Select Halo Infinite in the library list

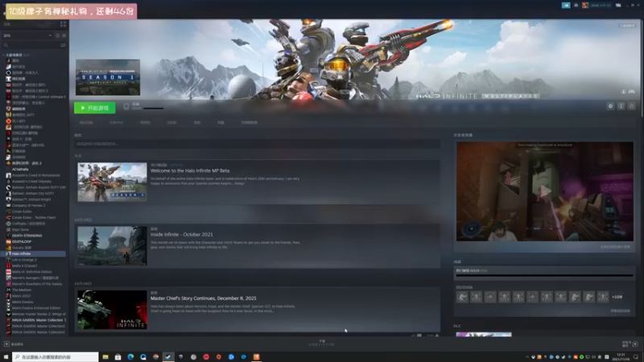[34, 253]
